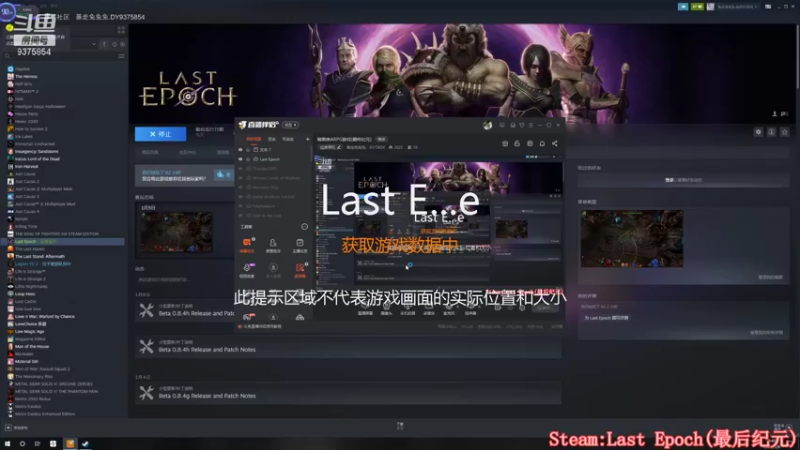Select Last Epoch in the Steam library

click(x=64, y=241)
